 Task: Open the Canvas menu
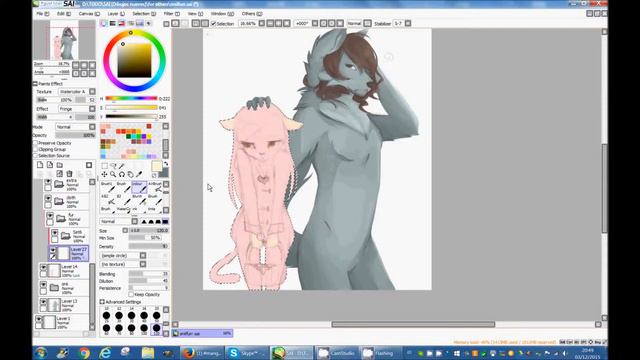(x=89, y=13)
